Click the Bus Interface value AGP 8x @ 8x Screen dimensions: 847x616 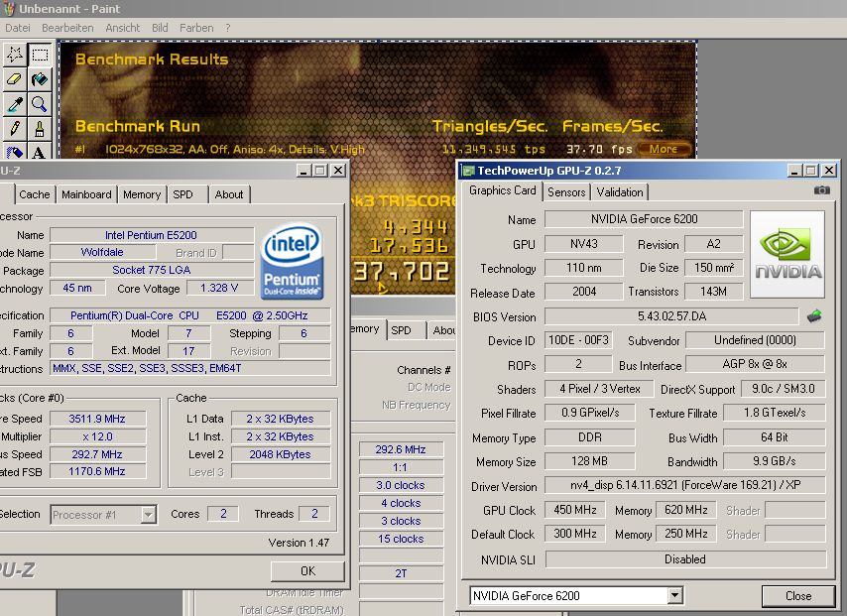pos(755,364)
